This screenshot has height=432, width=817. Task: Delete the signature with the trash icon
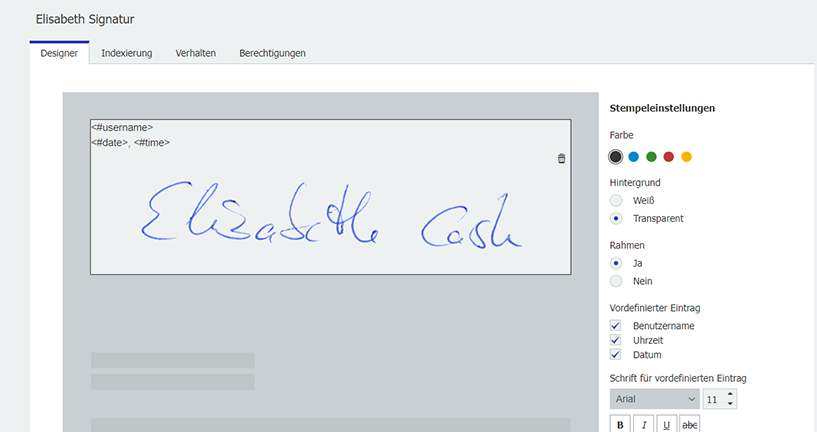click(561, 158)
